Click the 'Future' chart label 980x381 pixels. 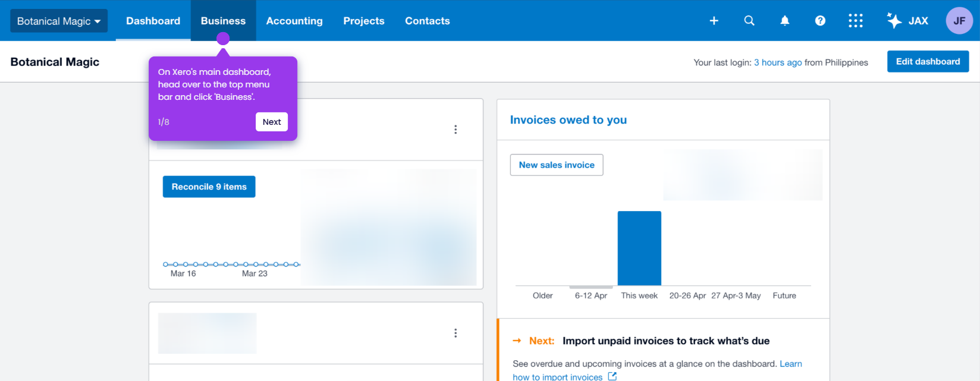[784, 295]
